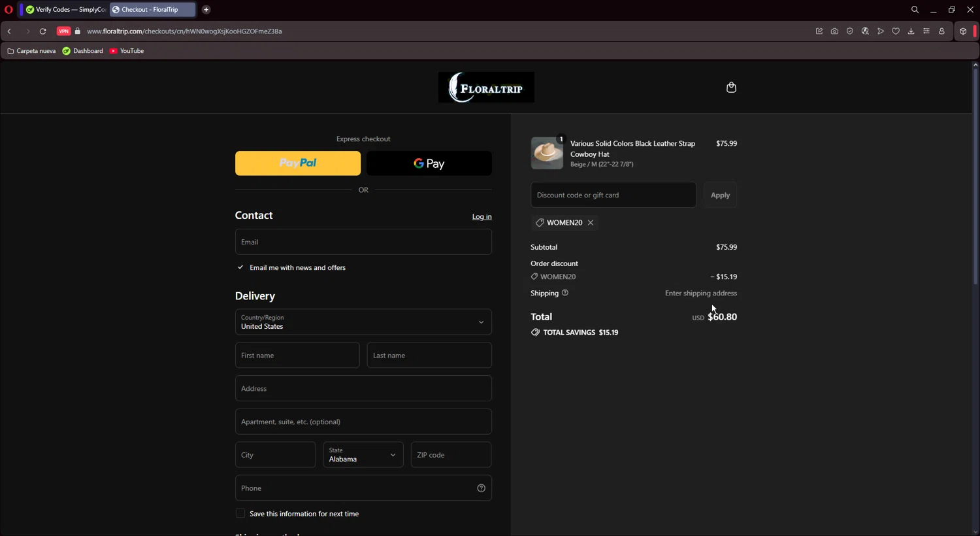Open My Flow send icon
The width and height of the screenshot is (980, 536).
click(x=881, y=31)
